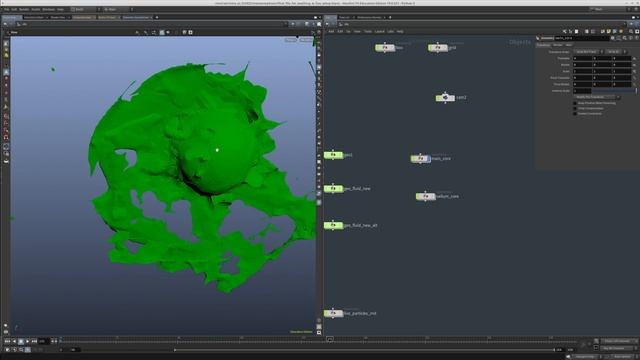This screenshot has height=360, width=640.
Task: Enable Child Compensation checkbox
Action: pyautogui.click(x=575, y=109)
